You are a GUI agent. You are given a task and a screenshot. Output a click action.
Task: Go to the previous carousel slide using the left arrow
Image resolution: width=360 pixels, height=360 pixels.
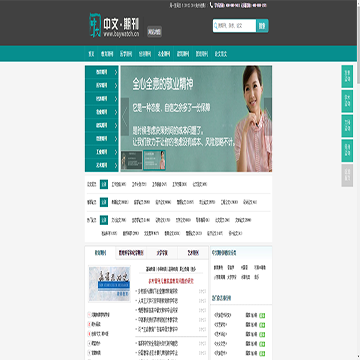click(125, 117)
